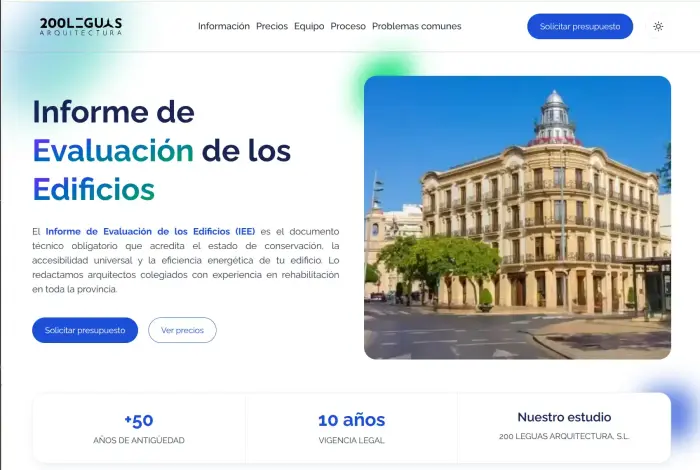Open the Información nav link
Screen dimensions: 700x470
pyautogui.click(x=224, y=26)
